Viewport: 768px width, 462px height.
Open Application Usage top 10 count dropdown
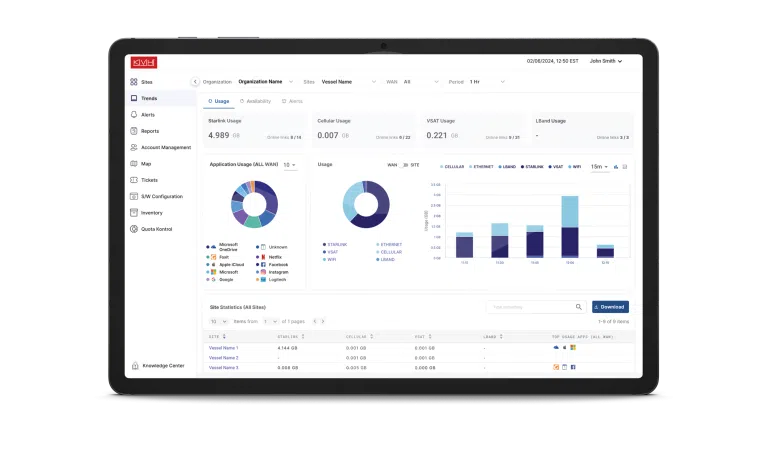pos(289,165)
